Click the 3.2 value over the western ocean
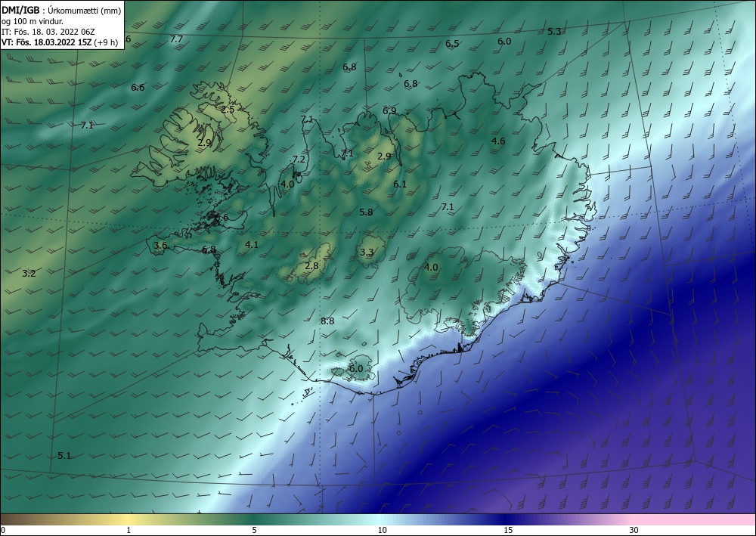 click(29, 274)
